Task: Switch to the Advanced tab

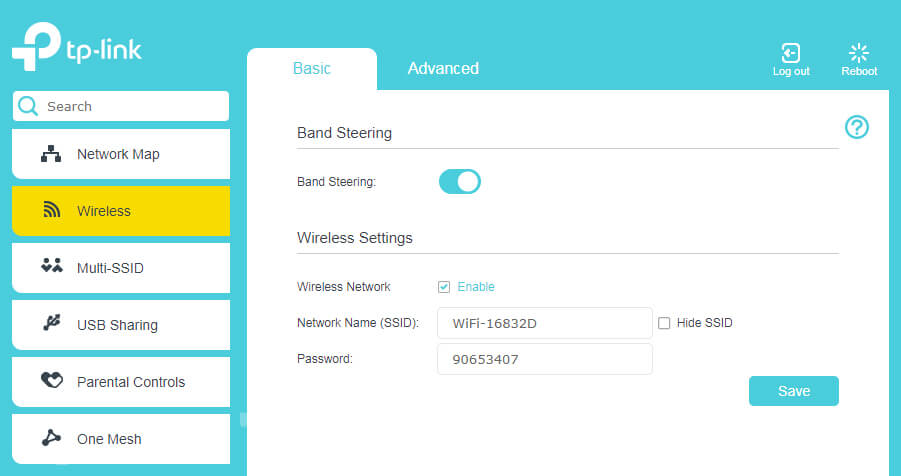Action: (443, 69)
